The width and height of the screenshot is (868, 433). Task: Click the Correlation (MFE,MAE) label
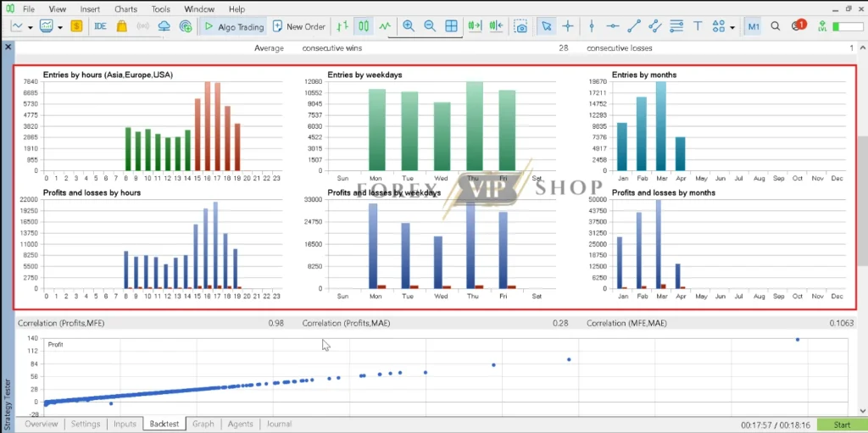pos(626,323)
